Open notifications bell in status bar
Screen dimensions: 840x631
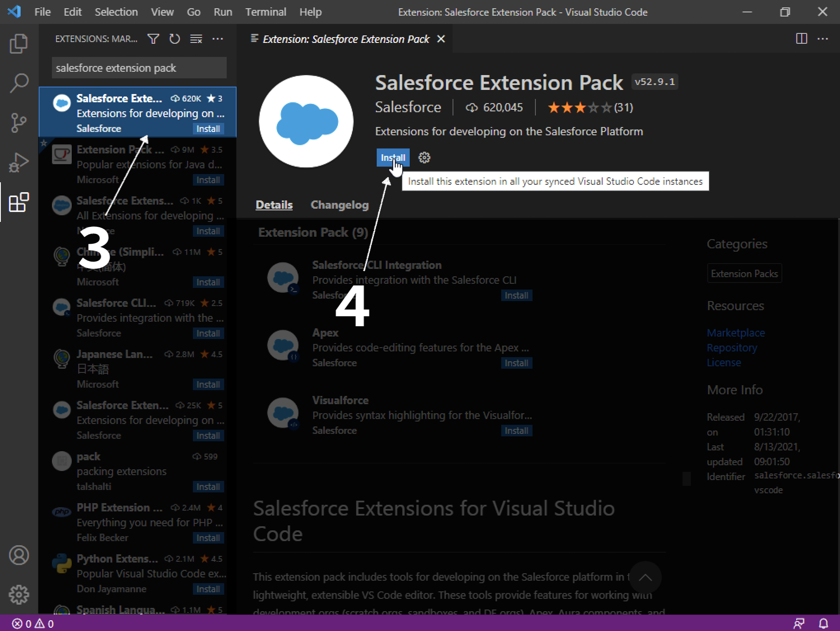(823, 624)
